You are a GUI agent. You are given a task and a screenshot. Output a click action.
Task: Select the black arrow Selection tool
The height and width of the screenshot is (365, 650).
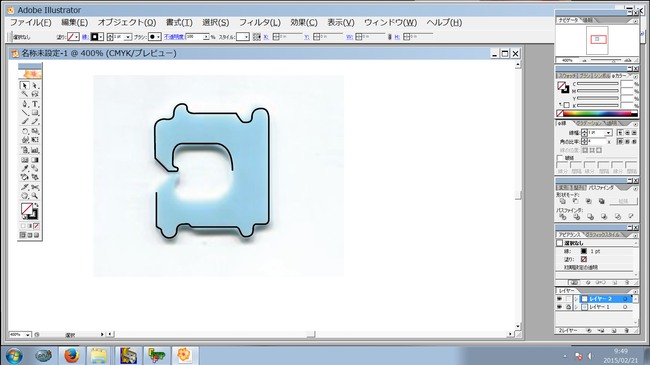(24, 85)
